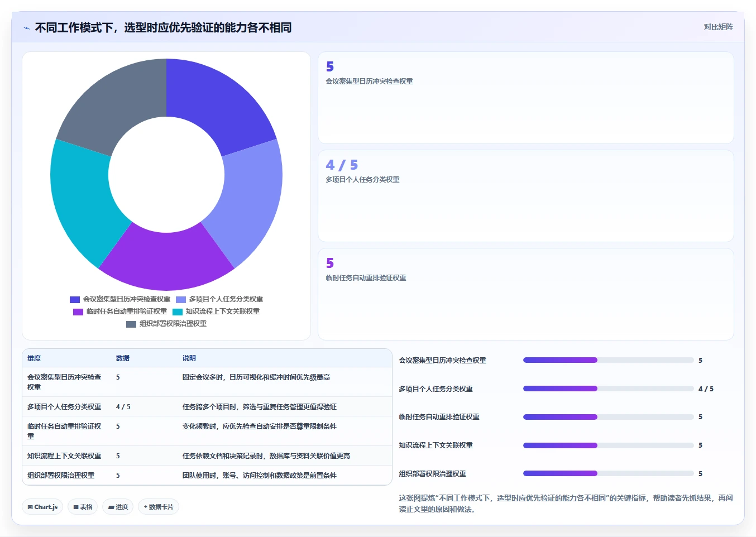The image size is (756, 537).
Task: Click description 任务跨多个项目时，筛选与重复任务管理更值得验证
Action: click(259, 407)
